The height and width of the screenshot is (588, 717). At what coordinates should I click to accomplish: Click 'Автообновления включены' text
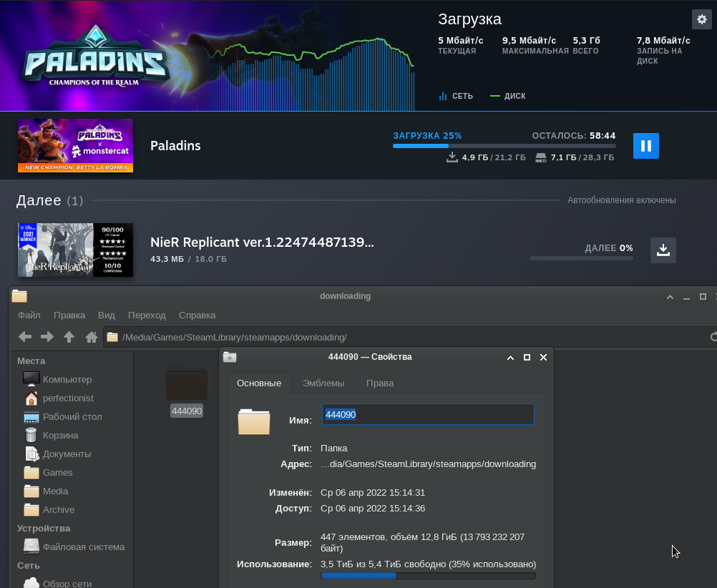pos(621,200)
